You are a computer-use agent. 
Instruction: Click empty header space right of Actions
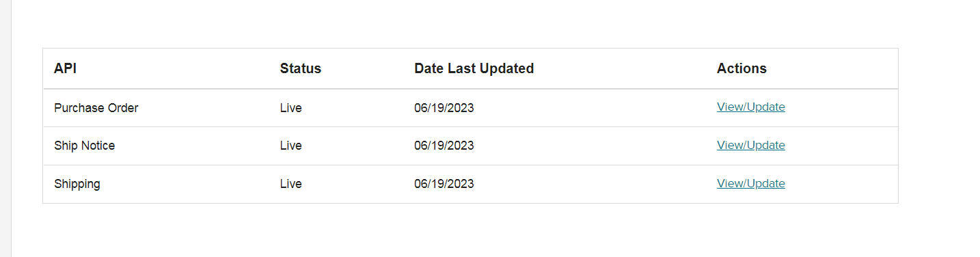click(834, 68)
